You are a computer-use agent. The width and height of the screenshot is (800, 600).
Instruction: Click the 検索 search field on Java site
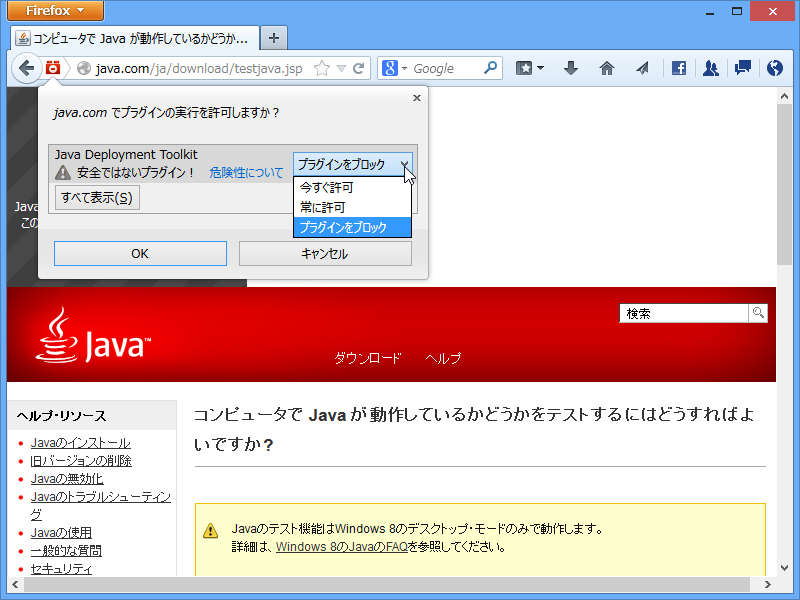click(684, 313)
